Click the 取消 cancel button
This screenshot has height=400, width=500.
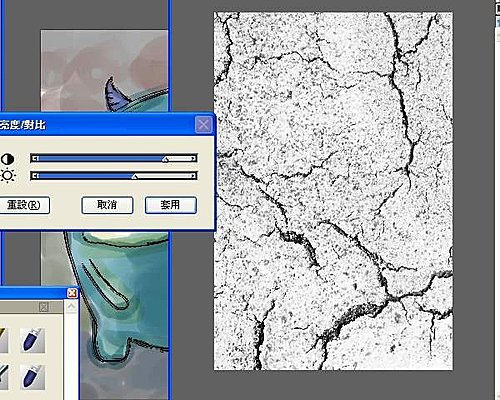(107, 205)
